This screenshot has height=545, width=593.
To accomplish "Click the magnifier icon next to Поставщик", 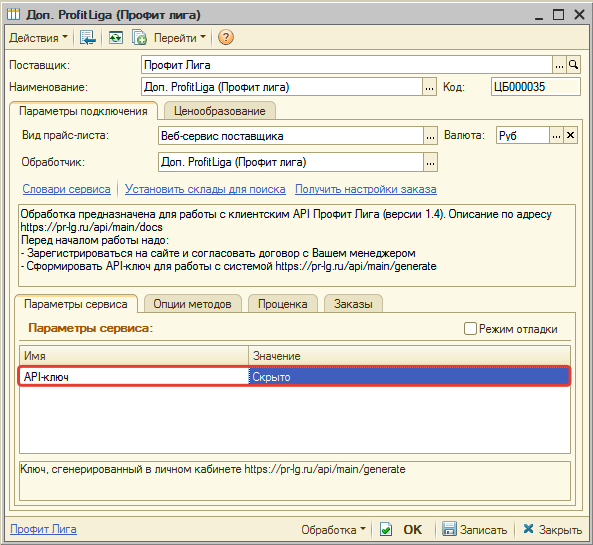I will click(x=573, y=65).
